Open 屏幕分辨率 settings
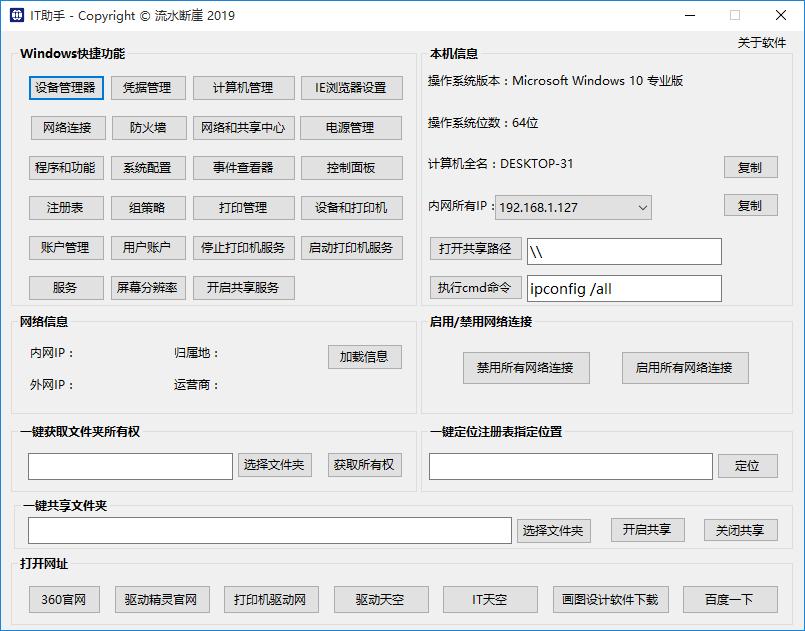This screenshot has width=805, height=631. click(148, 288)
